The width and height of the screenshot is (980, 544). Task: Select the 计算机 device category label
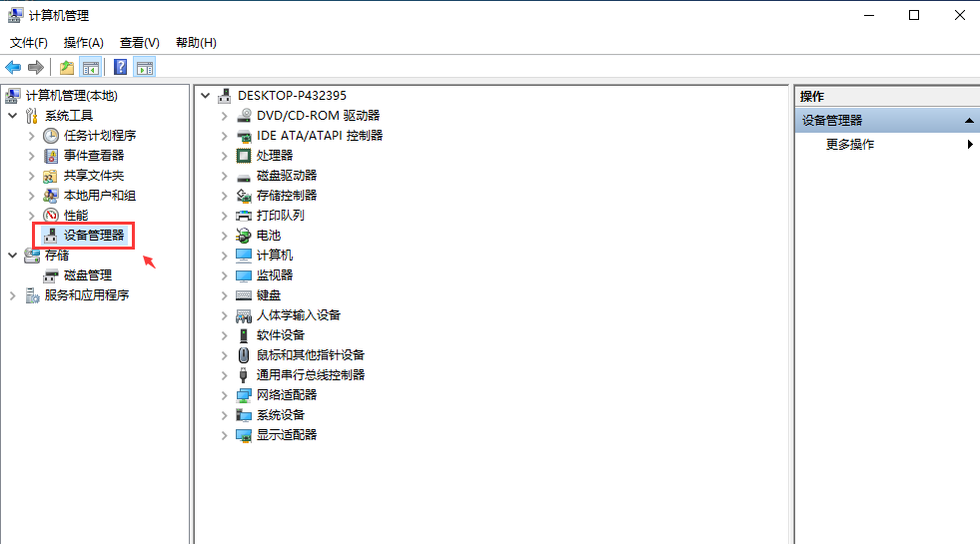275,256
